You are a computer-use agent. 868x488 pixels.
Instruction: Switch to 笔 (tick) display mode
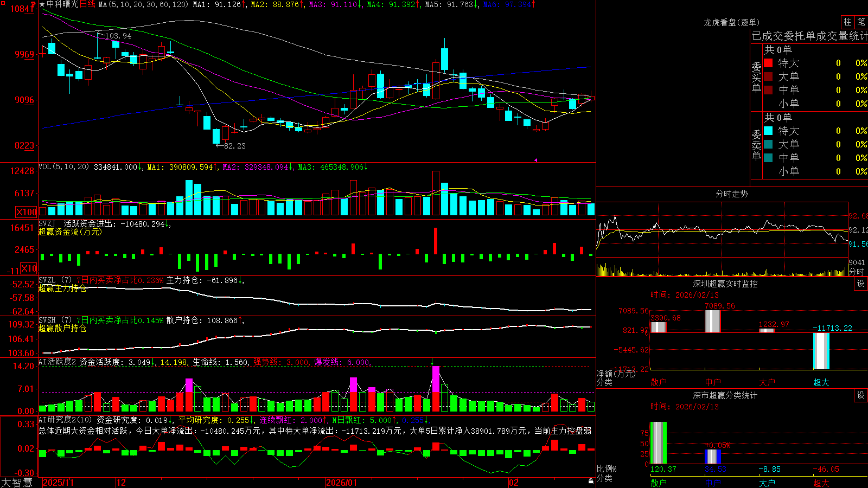(x=861, y=22)
